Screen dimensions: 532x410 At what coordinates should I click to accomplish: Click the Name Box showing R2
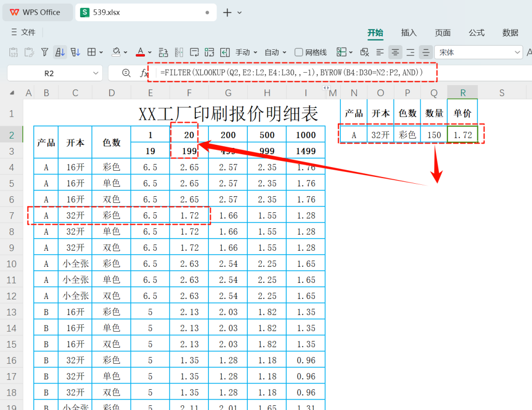click(55, 73)
